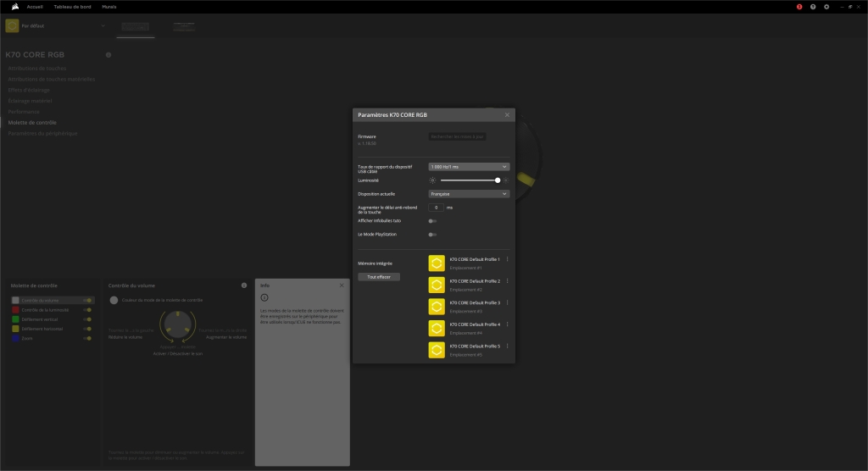Image resolution: width=868 pixels, height=471 pixels.
Task: Open three-dot menu for Default Profile 4
Action: 507,324
